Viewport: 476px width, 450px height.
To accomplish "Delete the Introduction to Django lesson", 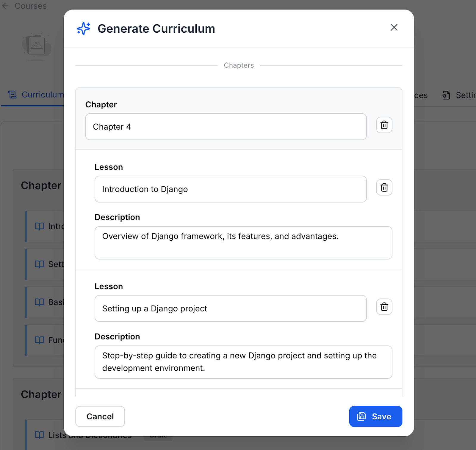I will 384,188.
